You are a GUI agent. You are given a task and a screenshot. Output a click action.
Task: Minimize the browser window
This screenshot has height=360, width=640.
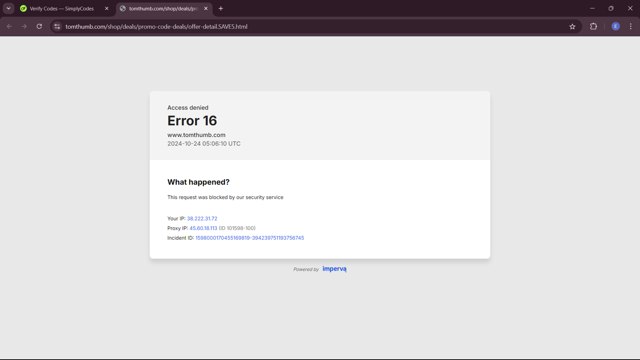592,8
